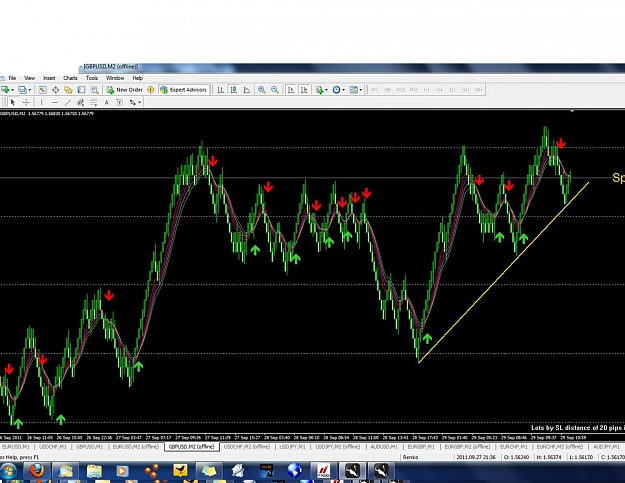The width and height of the screenshot is (625, 483).
Task: Switch to EURUSD,M2 (offline) chart tab
Action: (x=136, y=447)
